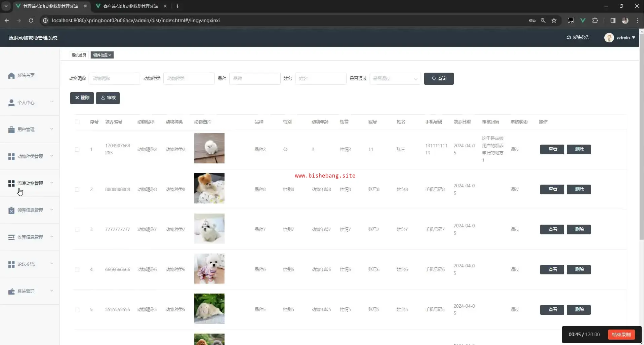Click the grid icon for 动物种类管理
The height and width of the screenshot is (345, 644).
[x=11, y=156]
